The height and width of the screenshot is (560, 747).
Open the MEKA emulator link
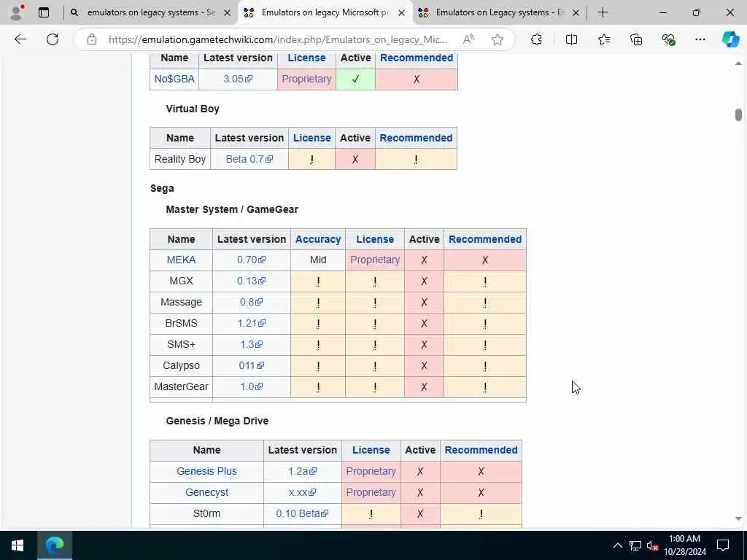pos(181,260)
